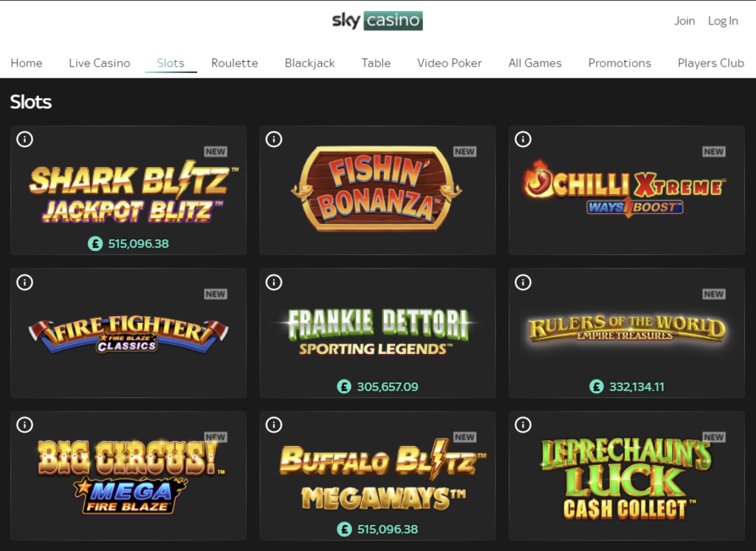Open the Video Poker tab
Viewport: 756px width, 551px height.
(450, 64)
